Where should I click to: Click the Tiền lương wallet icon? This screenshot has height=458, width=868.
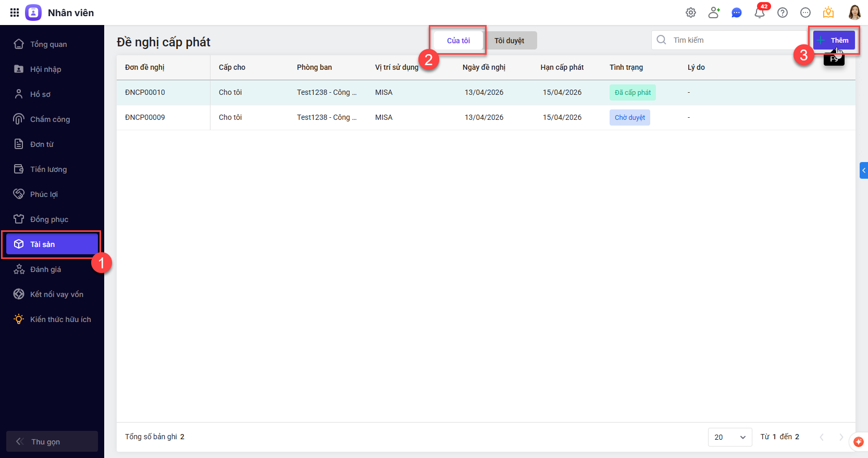click(x=19, y=169)
